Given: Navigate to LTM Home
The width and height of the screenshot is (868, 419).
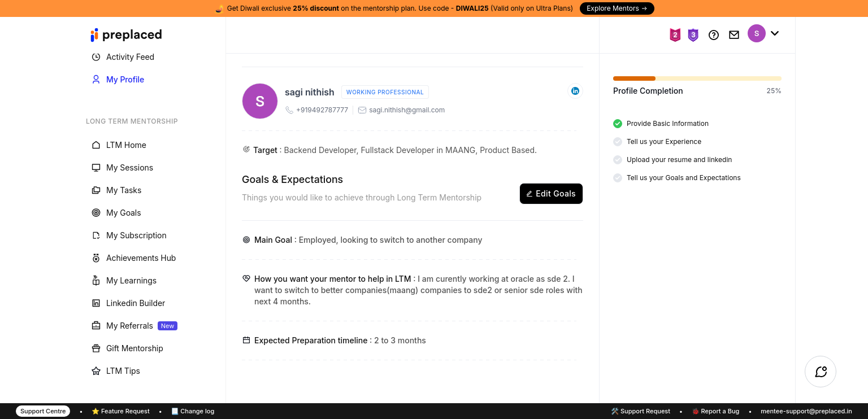Looking at the screenshot, I should click(126, 145).
